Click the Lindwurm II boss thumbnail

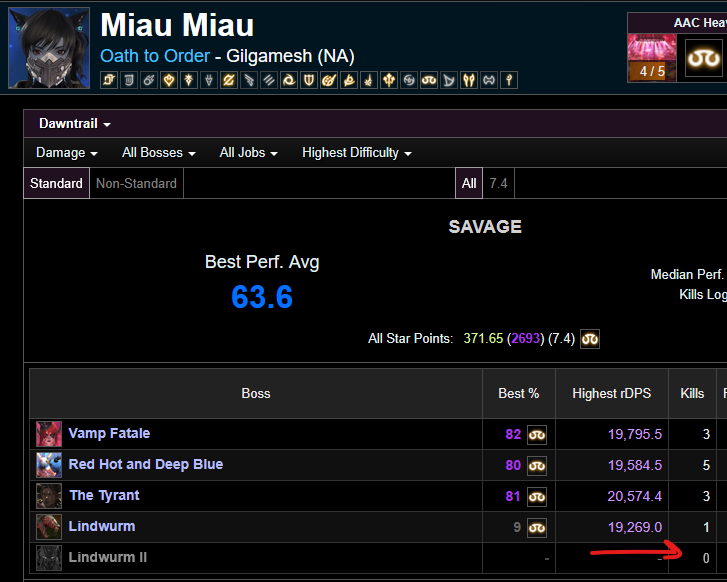click(x=49, y=558)
